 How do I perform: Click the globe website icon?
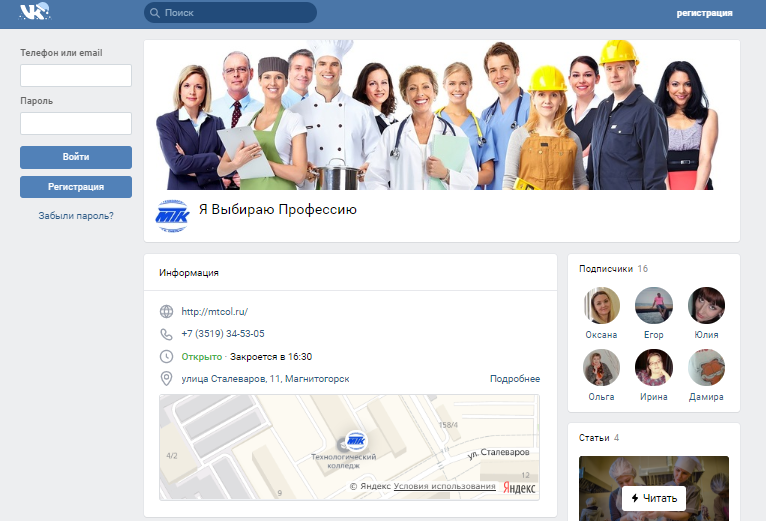(167, 311)
